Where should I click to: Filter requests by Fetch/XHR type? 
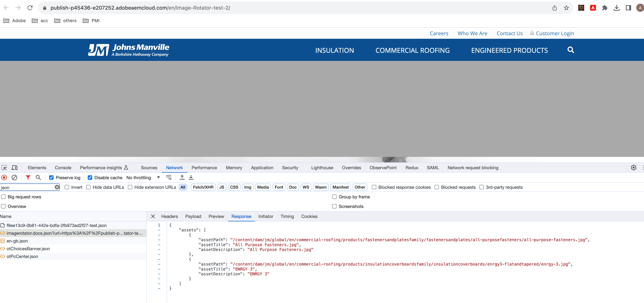coord(203,187)
